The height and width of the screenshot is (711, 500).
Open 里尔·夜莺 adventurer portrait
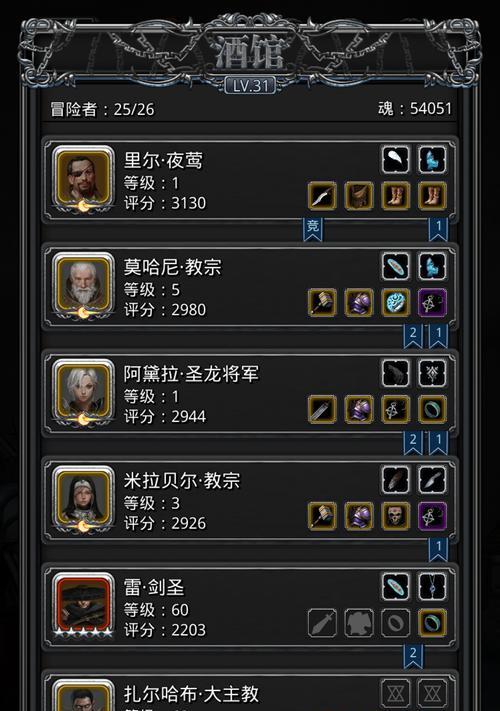tap(83, 178)
